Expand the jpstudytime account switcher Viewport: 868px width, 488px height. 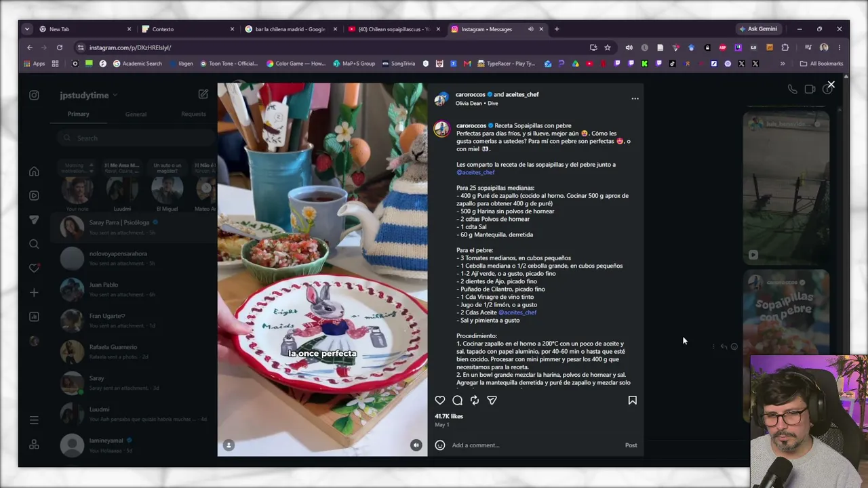pyautogui.click(x=89, y=96)
